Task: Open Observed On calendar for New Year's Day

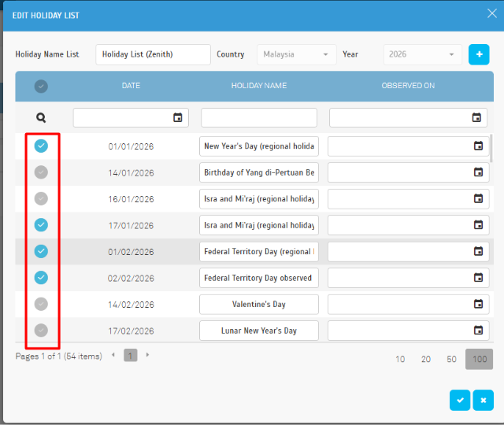Action: tap(478, 146)
